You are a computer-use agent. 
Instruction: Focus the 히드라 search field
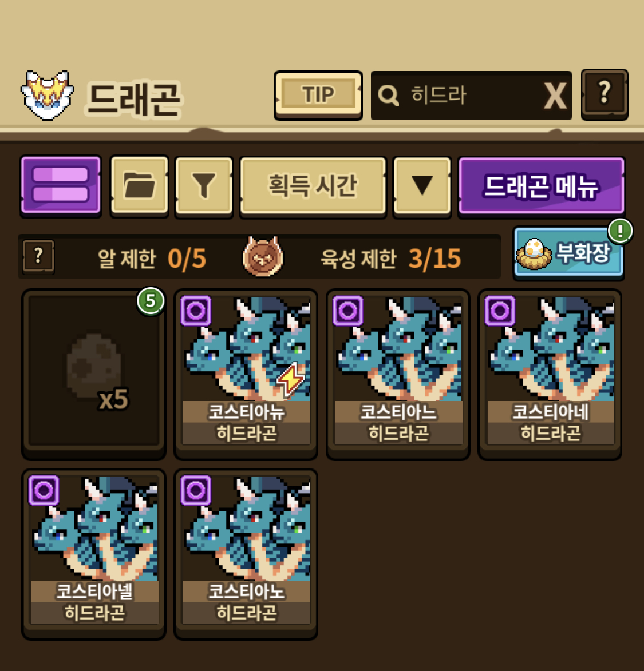tap(458, 96)
